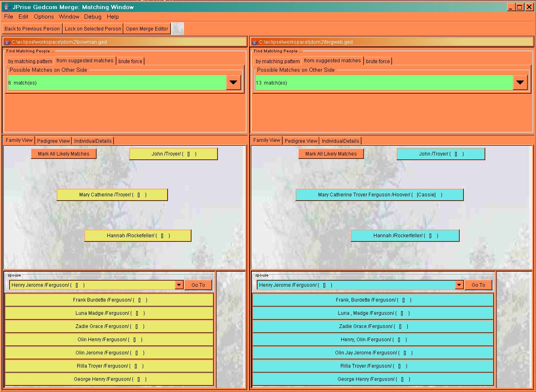Screen dimensions: 536x392
Task: Select the Mary Catherine Troyer Ferguson Hoover box
Action: [x=380, y=195]
